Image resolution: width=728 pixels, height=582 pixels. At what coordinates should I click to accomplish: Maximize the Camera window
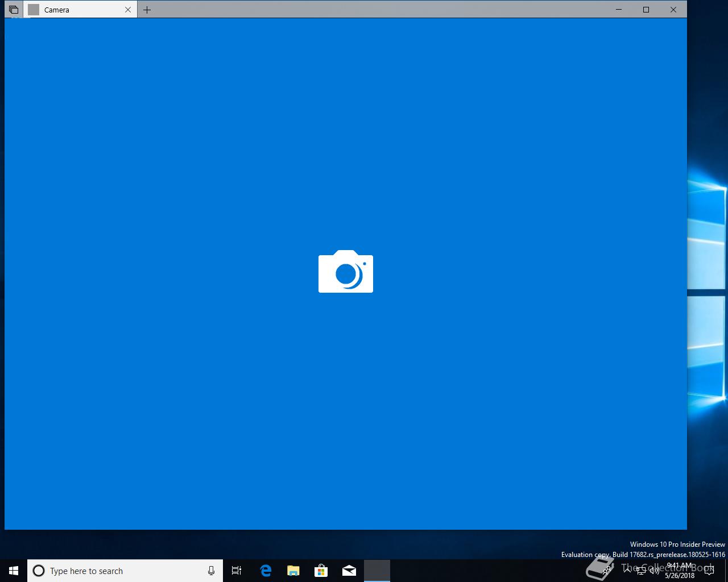coord(646,9)
